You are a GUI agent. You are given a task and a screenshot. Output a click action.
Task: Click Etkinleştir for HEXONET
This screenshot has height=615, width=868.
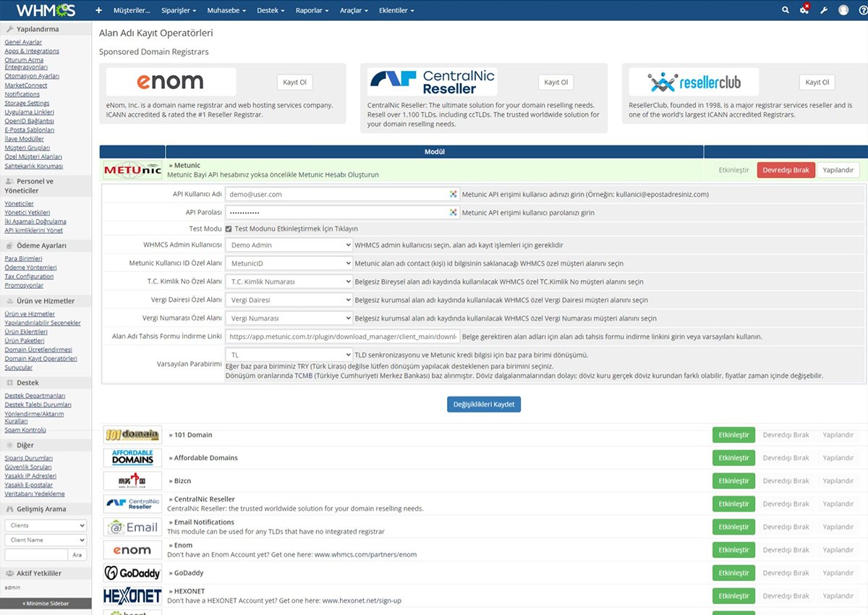pyautogui.click(x=733, y=596)
